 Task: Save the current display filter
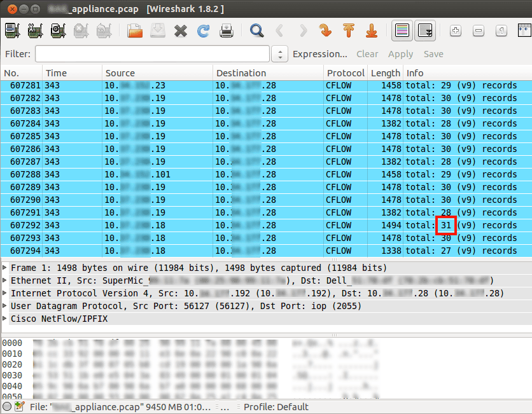(433, 54)
